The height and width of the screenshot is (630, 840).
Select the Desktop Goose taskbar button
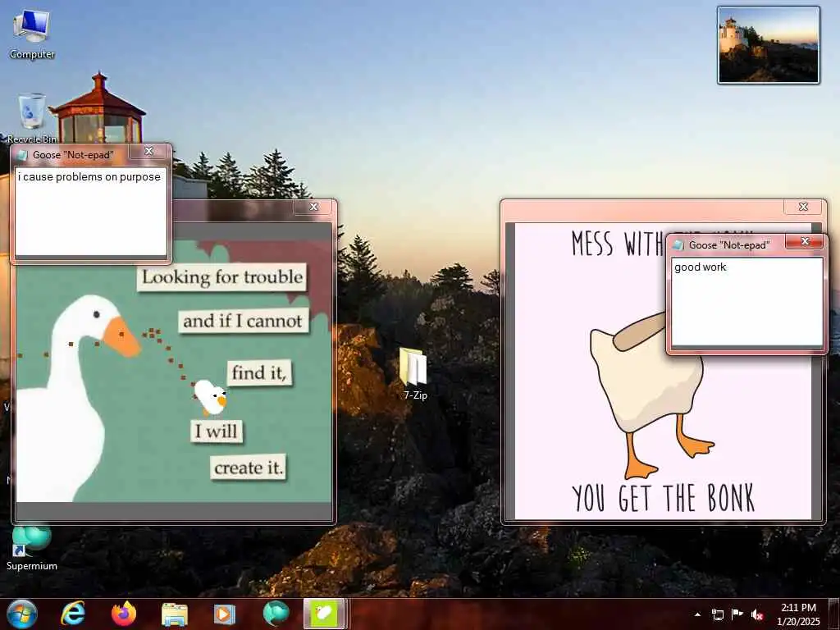point(325,614)
